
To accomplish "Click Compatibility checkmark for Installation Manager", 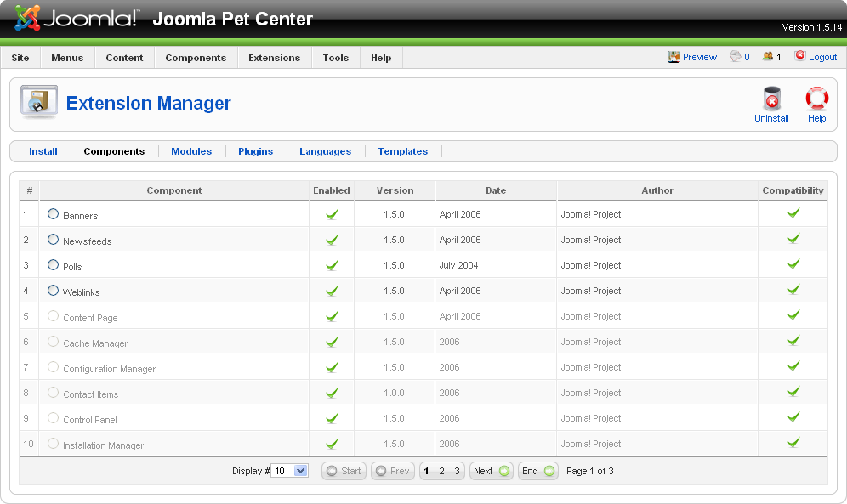I will pos(793,443).
